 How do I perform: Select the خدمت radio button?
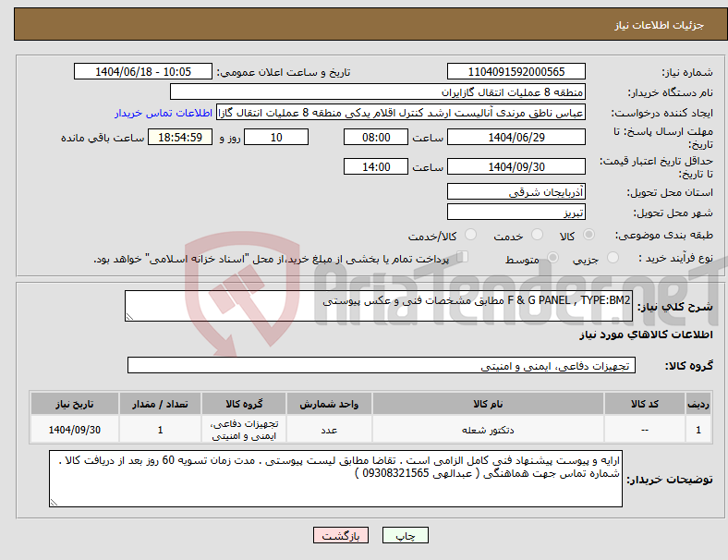[537, 235]
